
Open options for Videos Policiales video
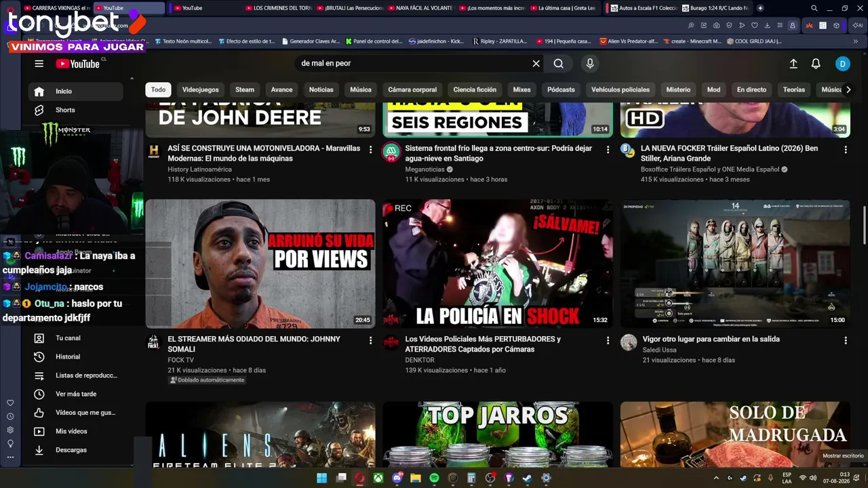coord(608,340)
